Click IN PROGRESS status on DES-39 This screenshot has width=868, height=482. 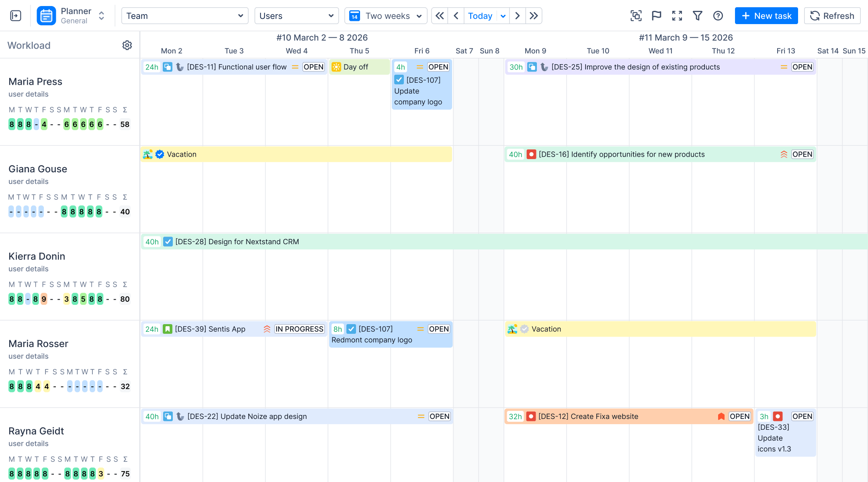coord(299,329)
